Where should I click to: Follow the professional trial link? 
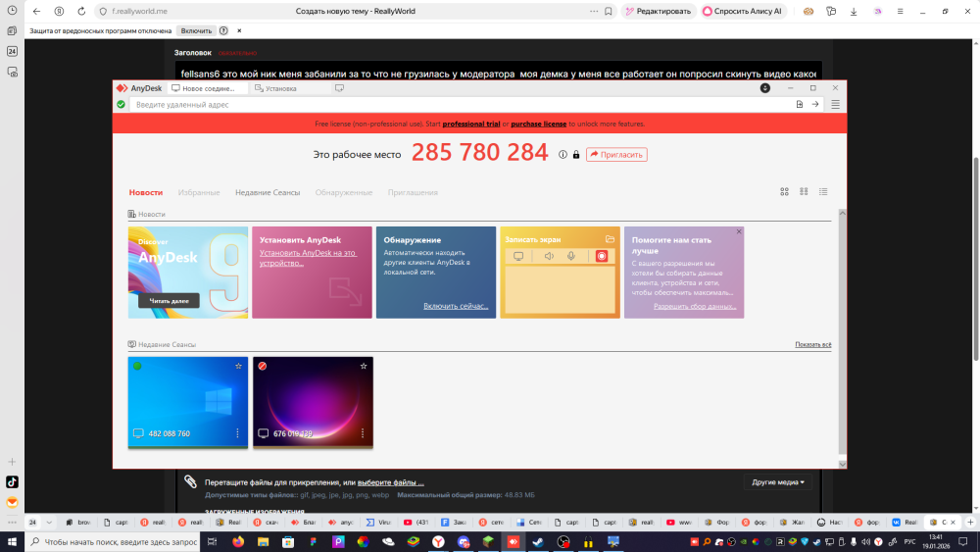(x=471, y=124)
